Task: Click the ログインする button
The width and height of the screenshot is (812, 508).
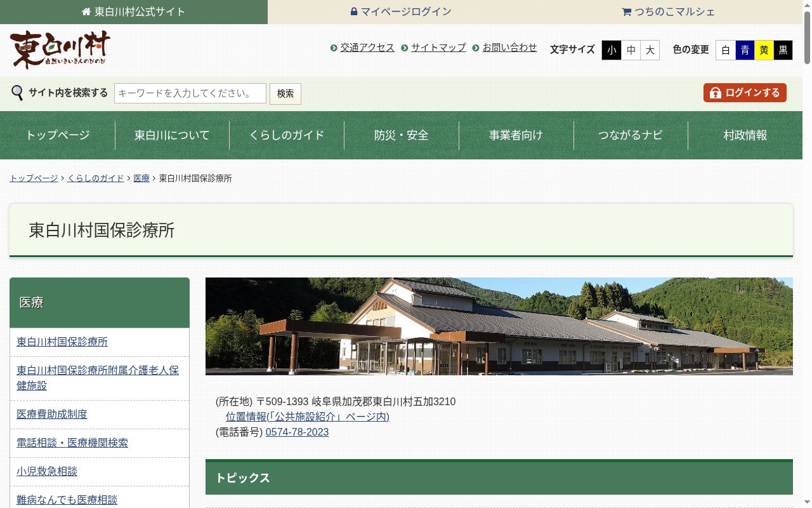Action: 745,93
